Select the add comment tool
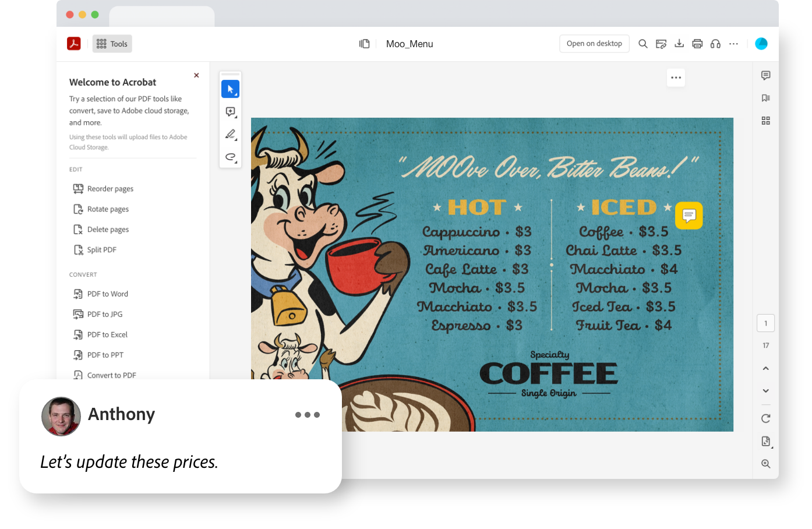 tap(231, 112)
